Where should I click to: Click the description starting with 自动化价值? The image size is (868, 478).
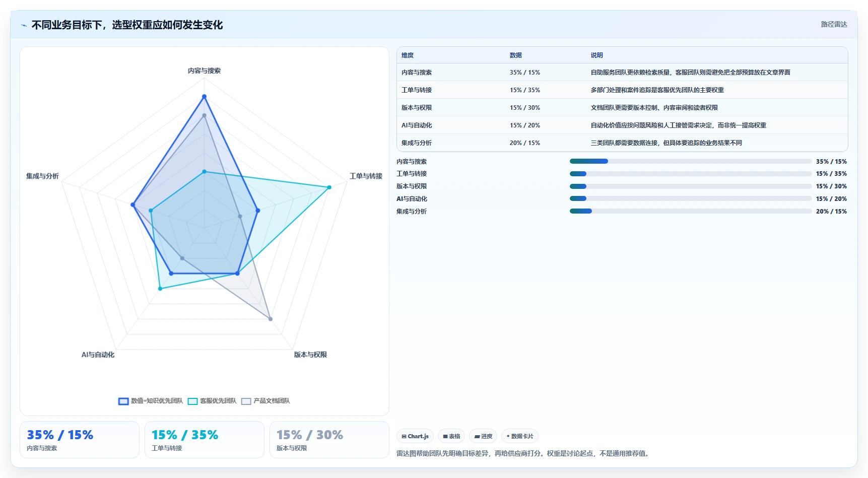pyautogui.click(x=679, y=125)
